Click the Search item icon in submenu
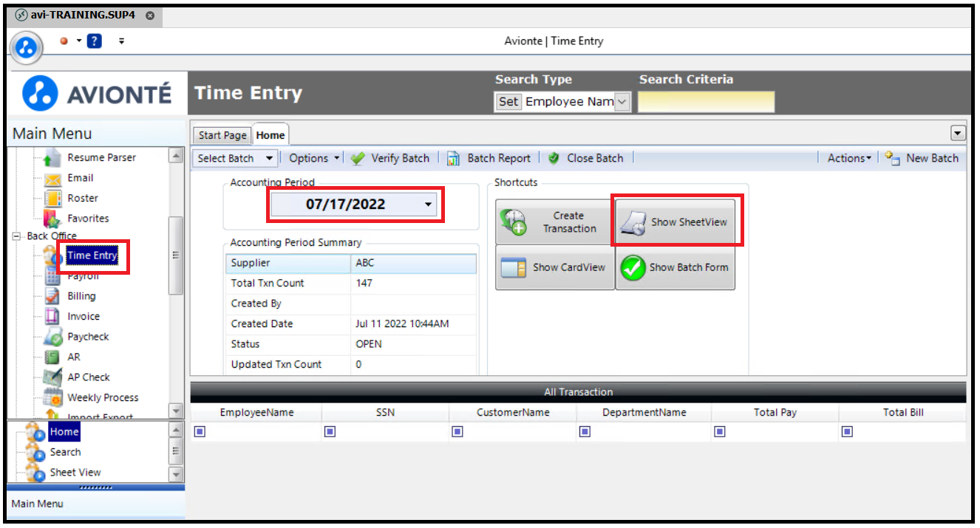980x528 pixels. coord(35,452)
